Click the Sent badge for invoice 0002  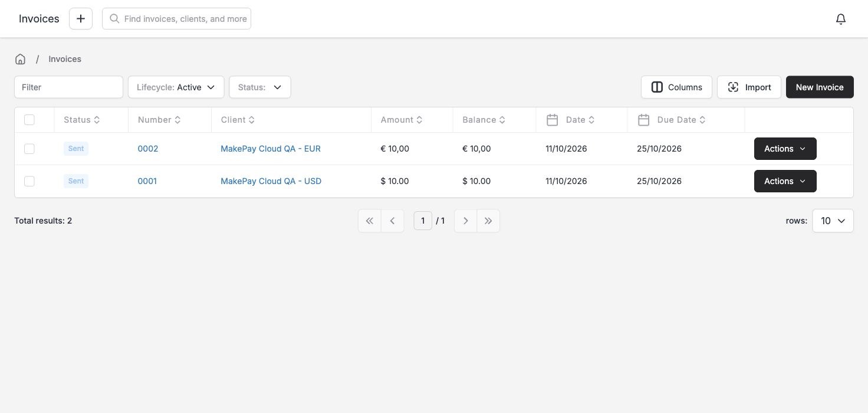point(76,149)
